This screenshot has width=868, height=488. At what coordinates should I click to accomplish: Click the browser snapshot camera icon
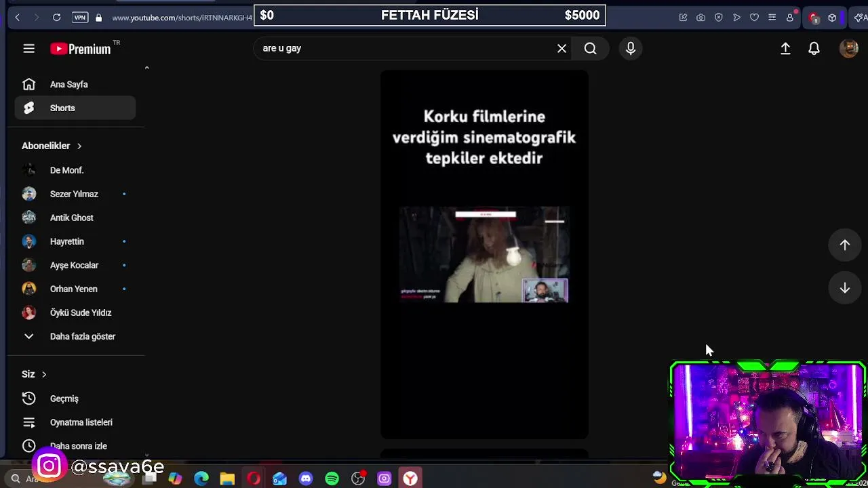(701, 17)
